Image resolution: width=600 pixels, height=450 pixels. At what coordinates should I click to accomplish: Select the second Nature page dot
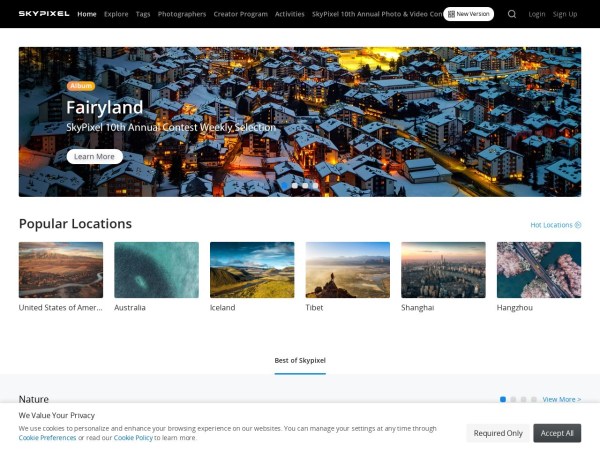513,399
